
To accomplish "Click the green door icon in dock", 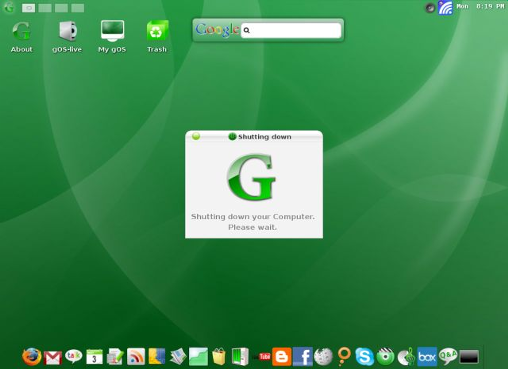I will (240, 357).
